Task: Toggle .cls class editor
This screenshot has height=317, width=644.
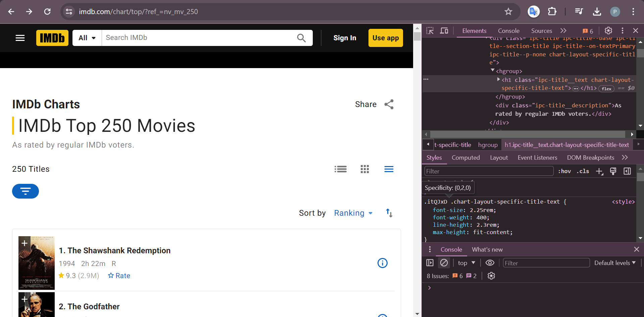Action: click(583, 171)
